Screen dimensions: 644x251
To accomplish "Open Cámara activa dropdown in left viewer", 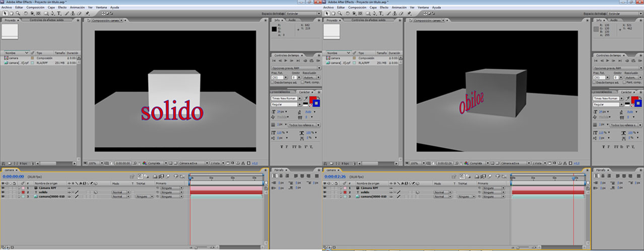I will coord(194,163).
